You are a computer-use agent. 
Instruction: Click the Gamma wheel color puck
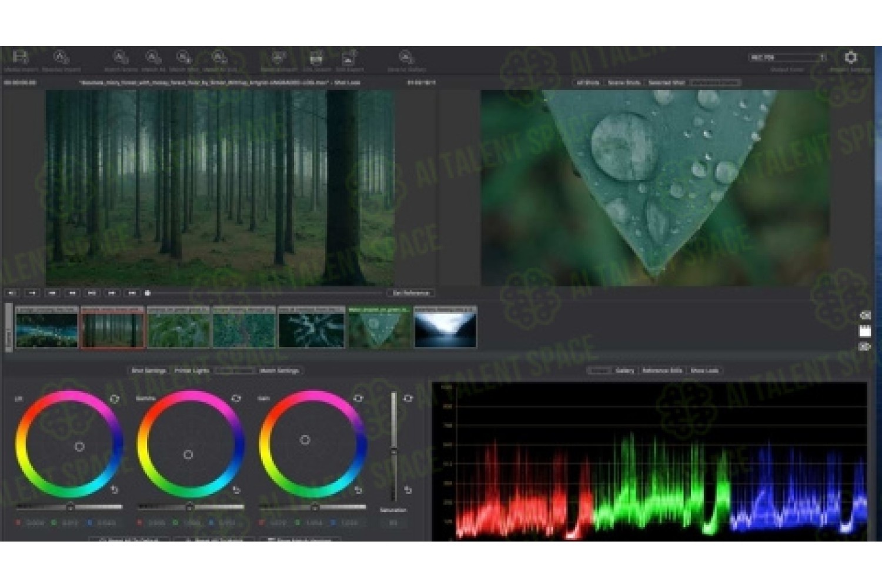point(188,455)
